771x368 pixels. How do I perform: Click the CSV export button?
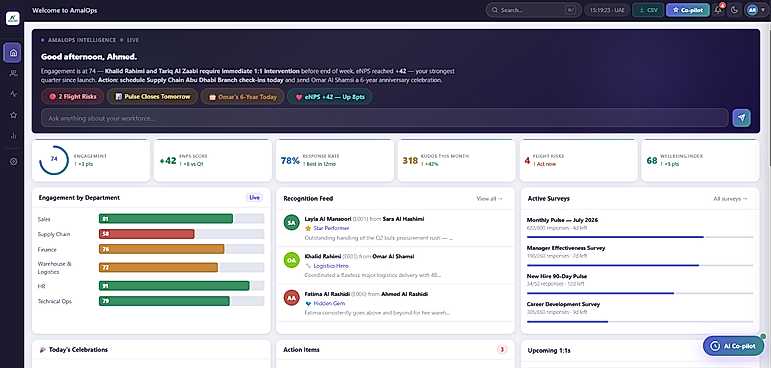(x=648, y=10)
